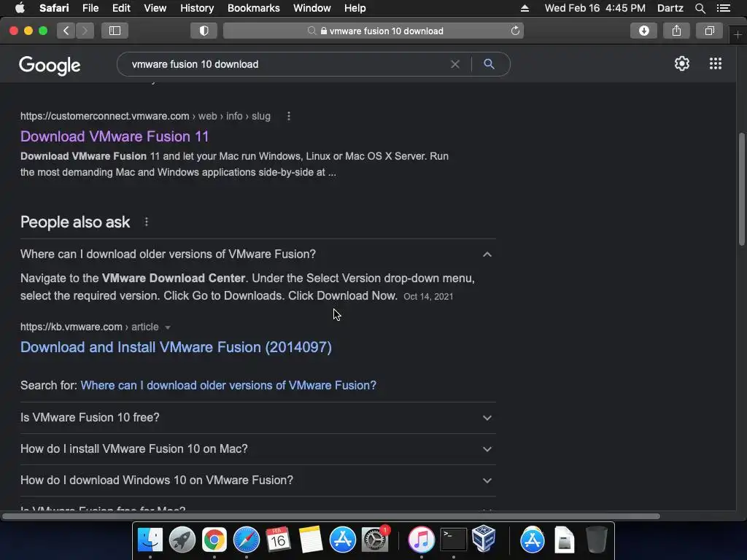Open the History menu

197,8
